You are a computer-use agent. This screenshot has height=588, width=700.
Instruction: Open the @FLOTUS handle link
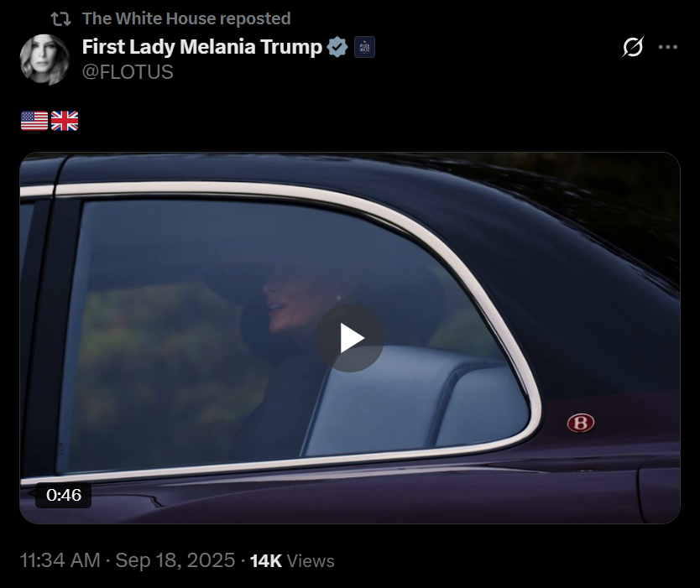[128, 72]
